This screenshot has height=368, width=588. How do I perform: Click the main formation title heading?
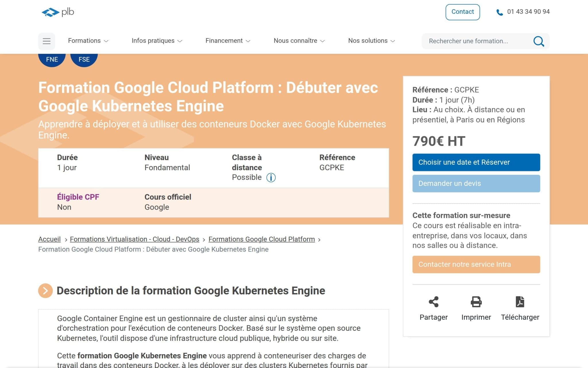[208, 97]
